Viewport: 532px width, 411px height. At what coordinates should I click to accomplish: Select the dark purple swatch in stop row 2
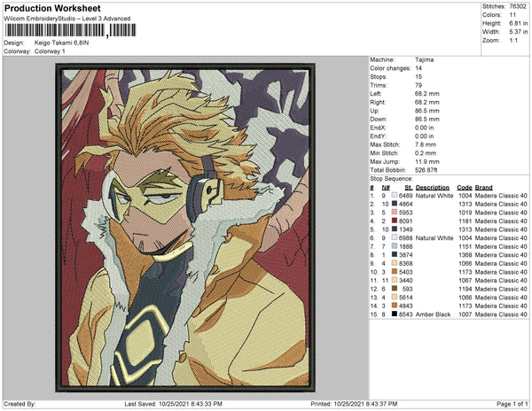click(x=394, y=204)
